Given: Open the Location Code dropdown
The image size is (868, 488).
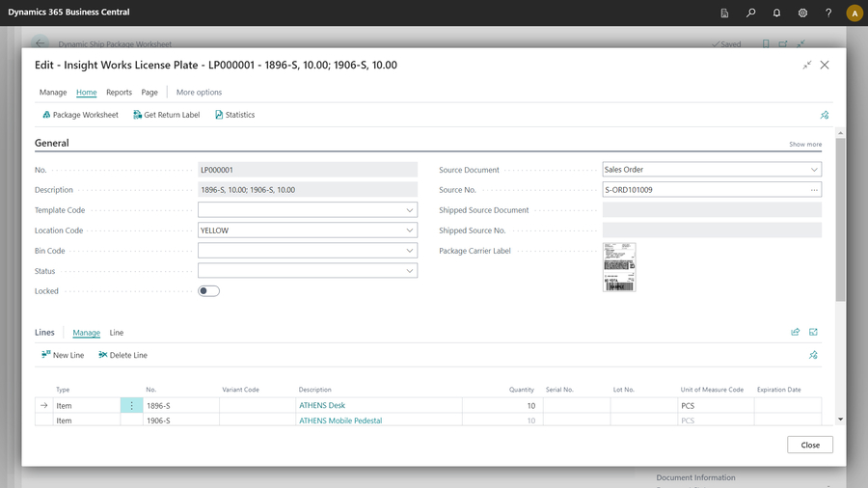Looking at the screenshot, I should coord(409,230).
